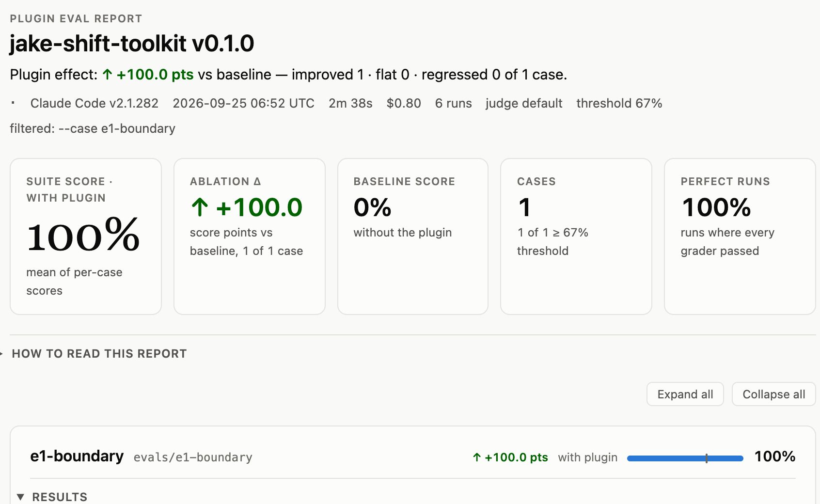Click the green up arrow in Ablation card
The height and width of the screenshot is (504, 820).
coord(200,207)
